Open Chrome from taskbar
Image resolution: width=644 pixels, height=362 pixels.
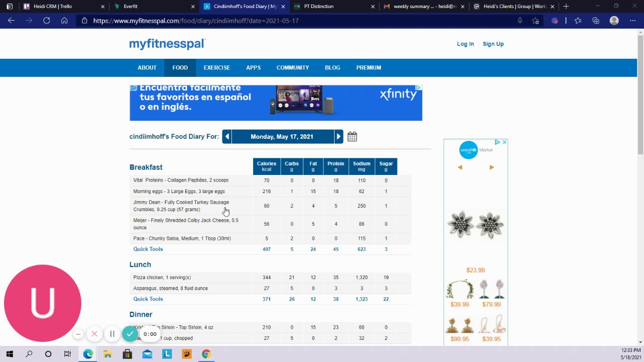(x=206, y=354)
